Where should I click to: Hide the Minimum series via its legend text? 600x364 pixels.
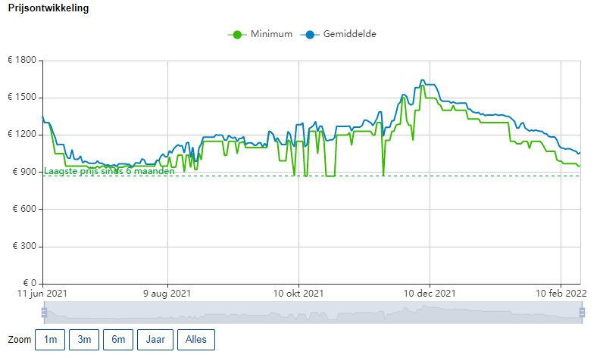(x=271, y=35)
